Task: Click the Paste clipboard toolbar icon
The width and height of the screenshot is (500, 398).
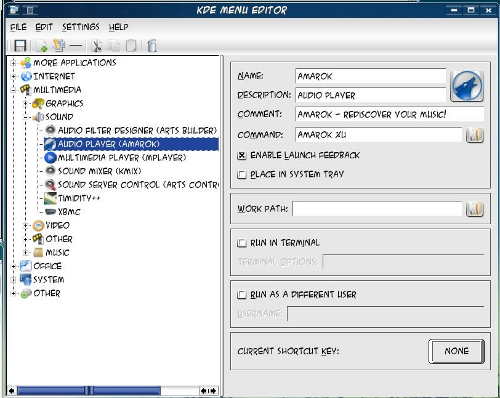Action: coord(131,46)
